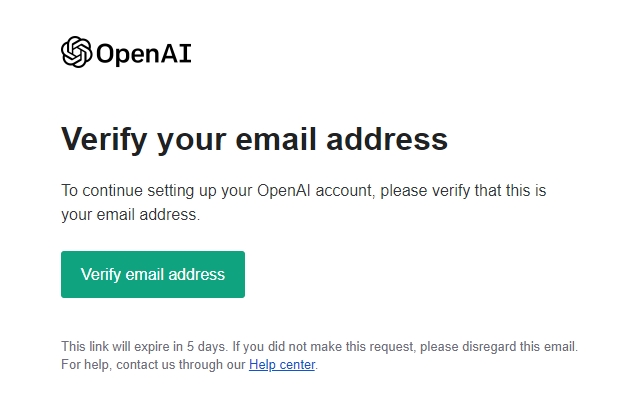Click the line "your email address." in the paragraph
This screenshot has height=416, width=636.
pyautogui.click(x=131, y=215)
